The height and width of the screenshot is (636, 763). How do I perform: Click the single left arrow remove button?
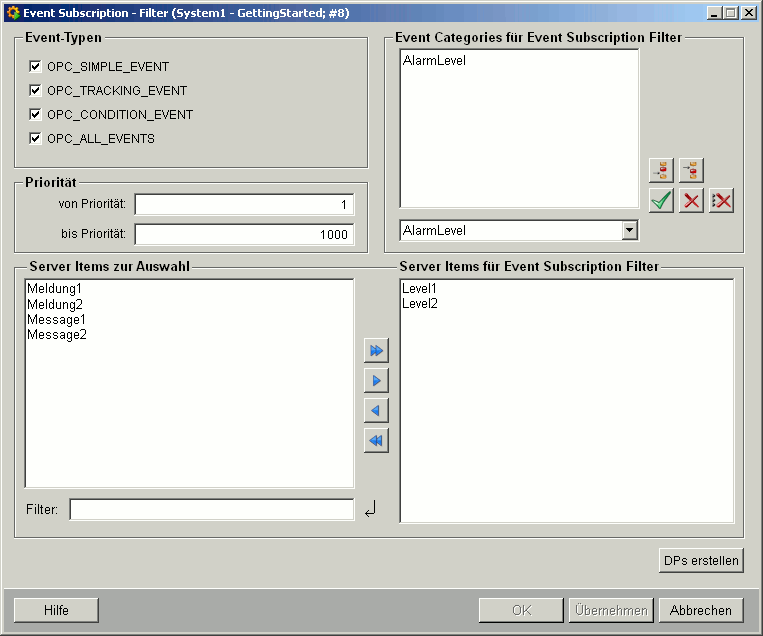[376, 411]
